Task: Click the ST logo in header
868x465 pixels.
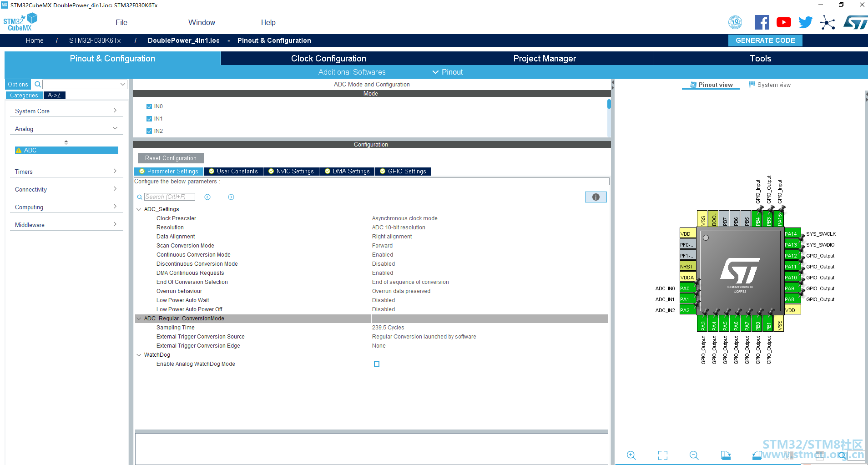Action: (x=855, y=22)
